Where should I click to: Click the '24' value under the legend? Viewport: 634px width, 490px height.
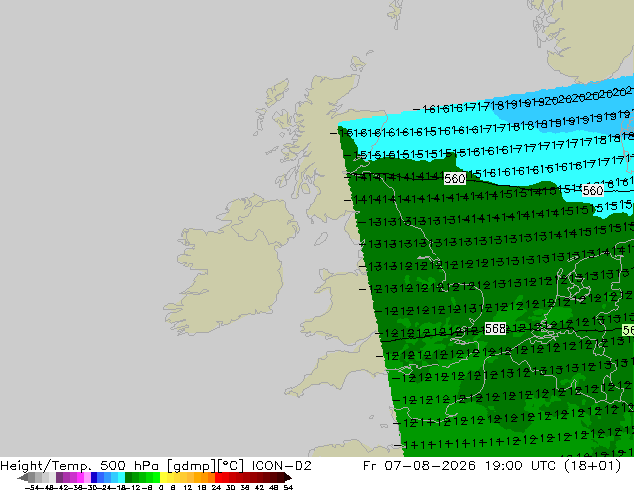[x=216, y=487]
